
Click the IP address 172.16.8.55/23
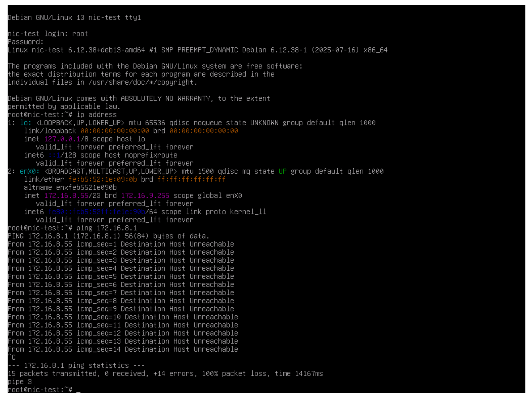point(72,196)
